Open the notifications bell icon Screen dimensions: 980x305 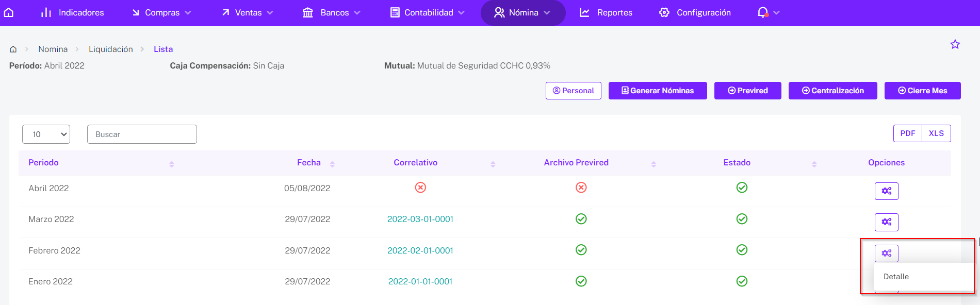(763, 12)
